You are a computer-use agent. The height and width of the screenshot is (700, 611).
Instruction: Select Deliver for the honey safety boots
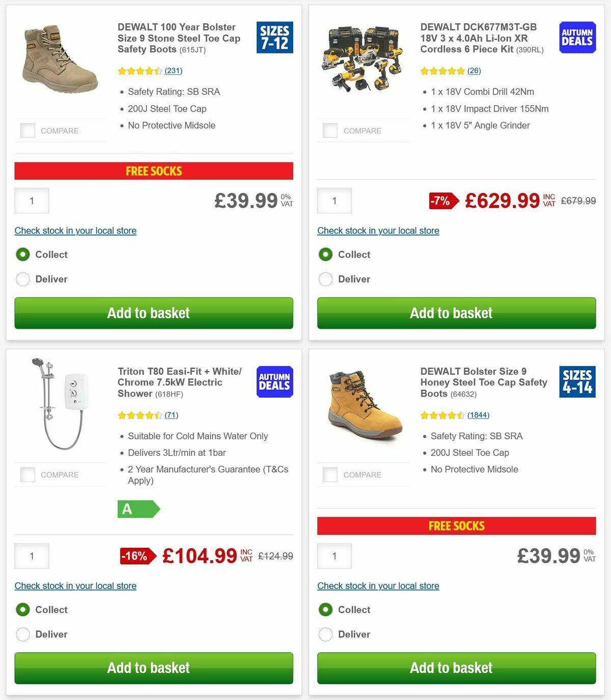325,634
